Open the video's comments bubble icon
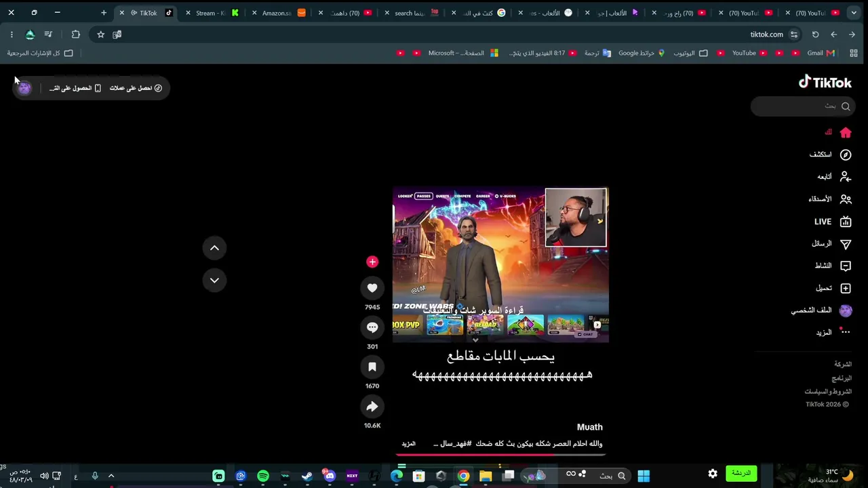Screen dimensions: 868x488 372,327
